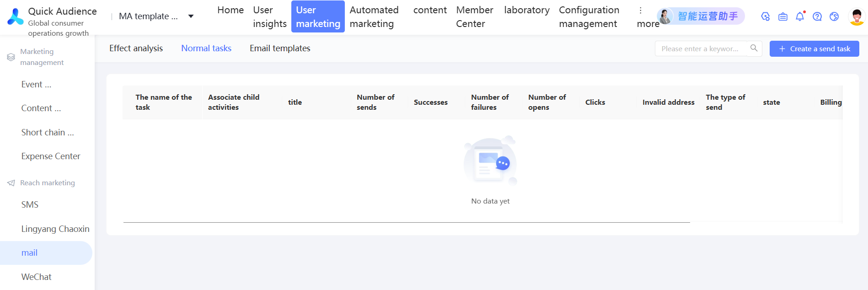Collapse the Reach marketing sidebar section
The width and height of the screenshot is (868, 290).
tap(47, 183)
